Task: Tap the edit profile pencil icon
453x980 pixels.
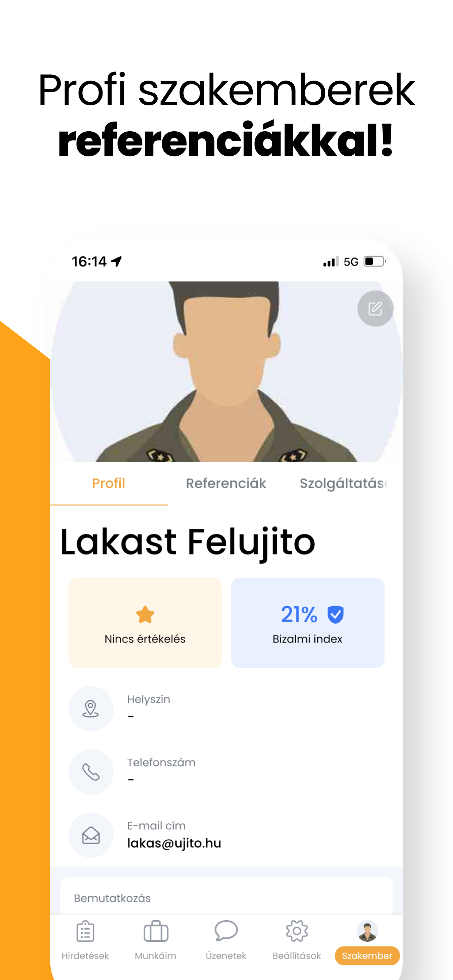Action: (x=375, y=308)
